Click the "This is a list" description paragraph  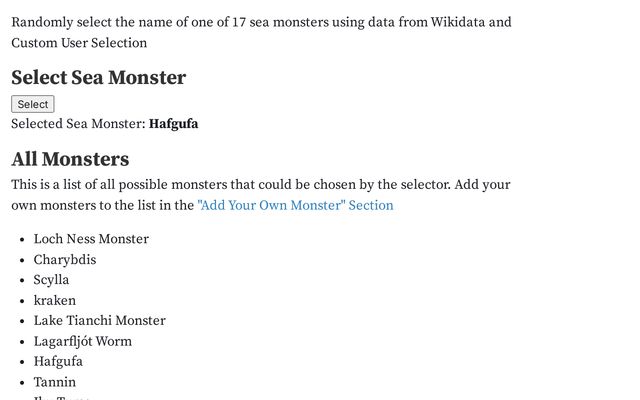[x=260, y=195]
